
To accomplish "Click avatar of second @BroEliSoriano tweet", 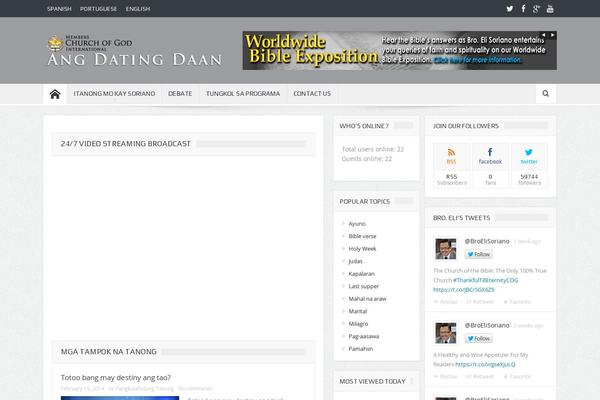I will tap(446, 333).
